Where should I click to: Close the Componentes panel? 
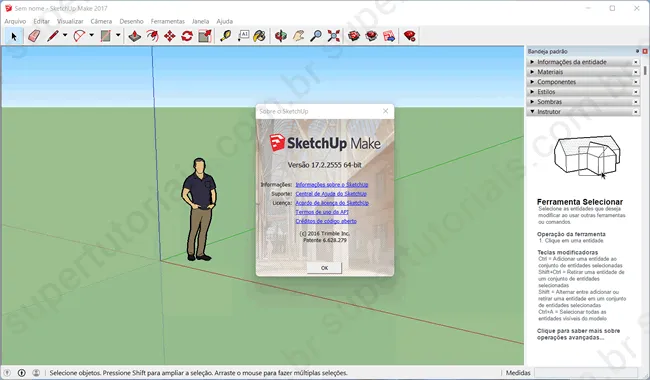635,82
